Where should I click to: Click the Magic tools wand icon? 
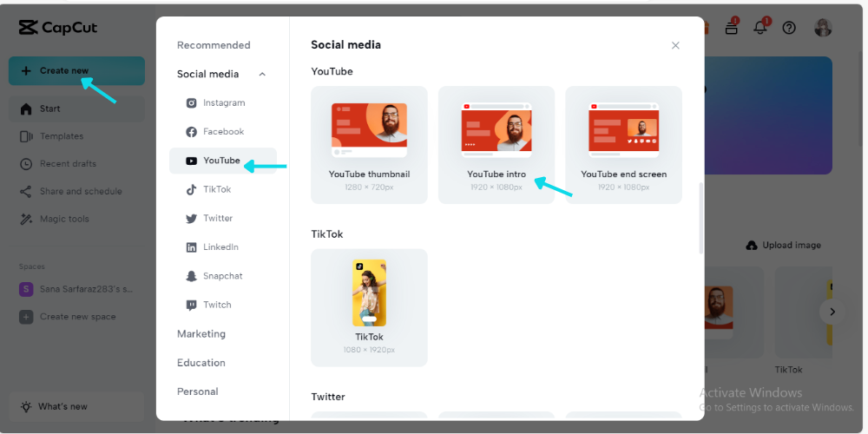[26, 220]
